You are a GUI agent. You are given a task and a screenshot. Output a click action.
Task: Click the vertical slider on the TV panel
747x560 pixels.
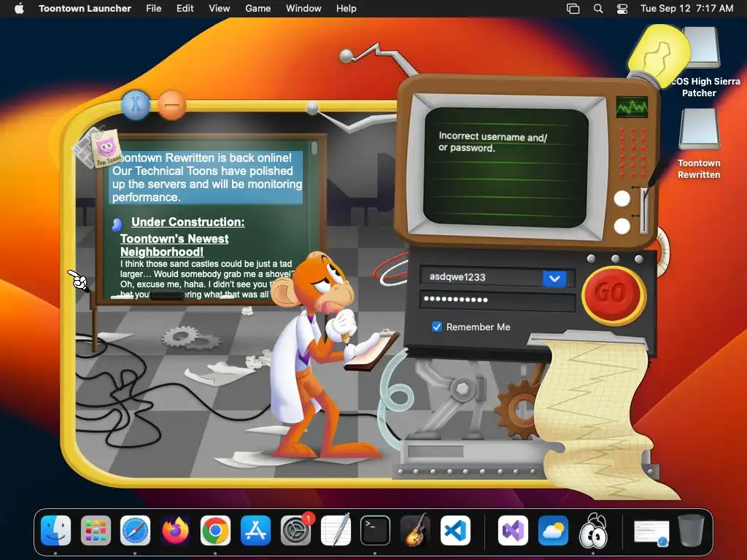tap(644, 210)
